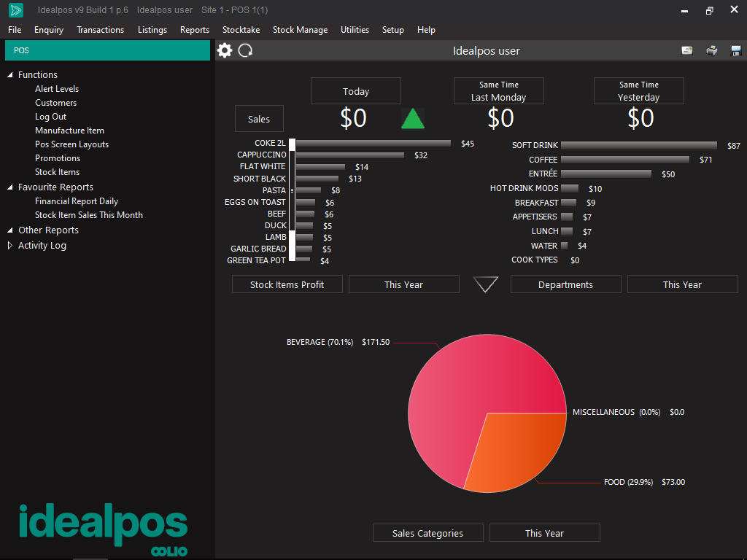
Task: Open dashboard settings gear icon
Action: pyautogui.click(x=225, y=50)
